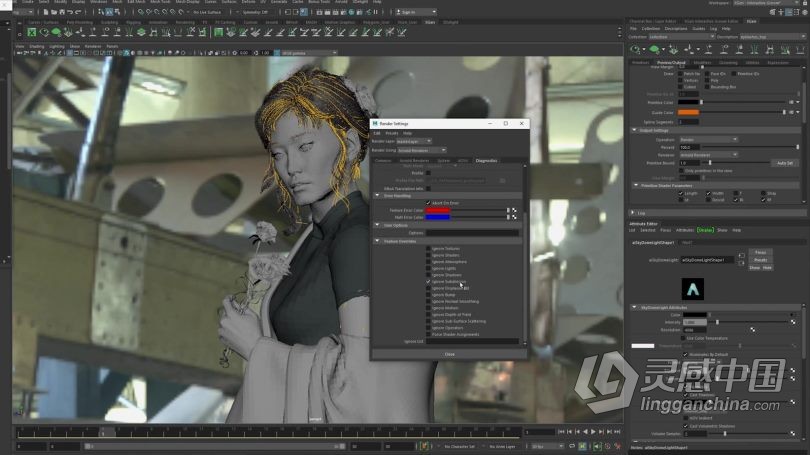The image size is (810, 455).
Task: Click the stacked layers shelf icon
Action: pos(141,33)
